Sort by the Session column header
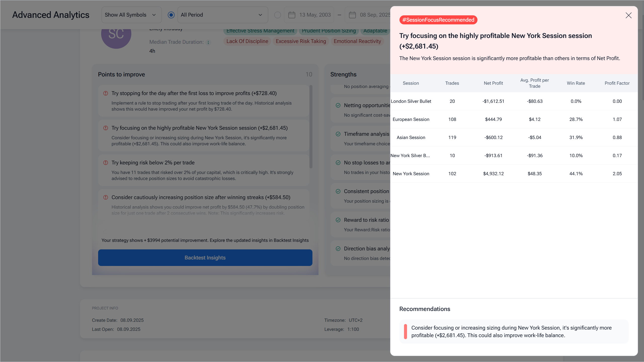The image size is (644, 362). click(x=411, y=83)
